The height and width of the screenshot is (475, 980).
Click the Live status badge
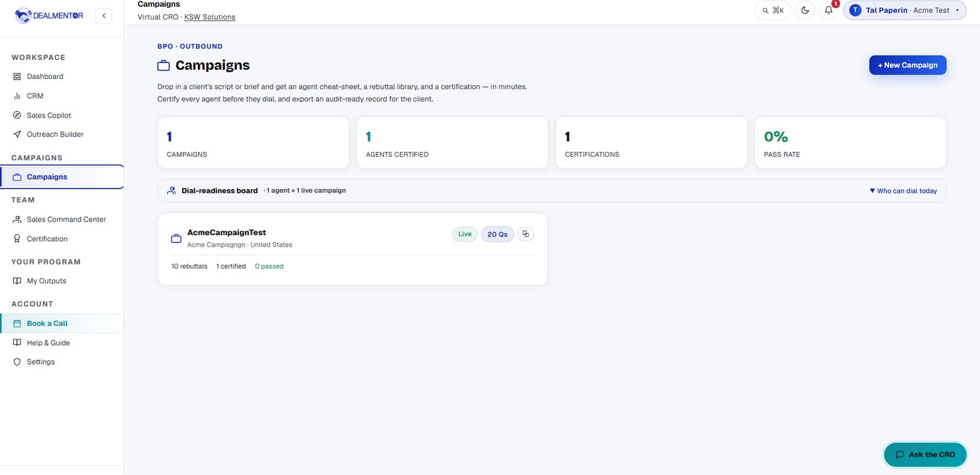click(x=465, y=234)
